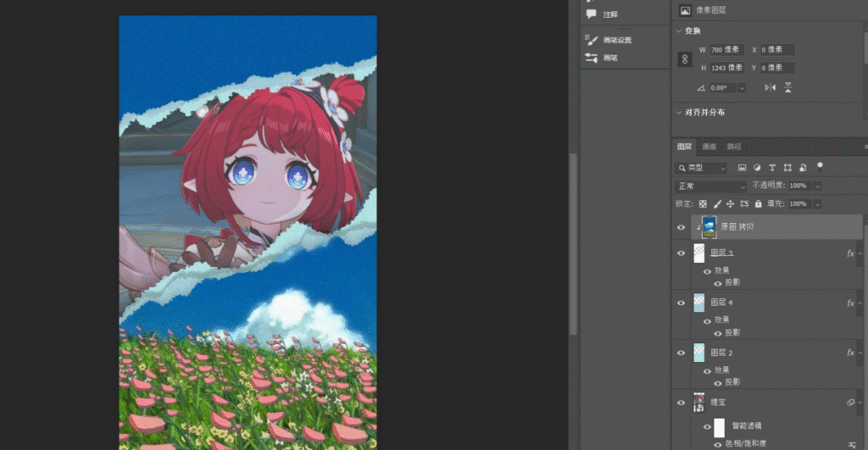
Task: Click the 像素图层 pixel layer icon in Properties
Action: point(685,10)
